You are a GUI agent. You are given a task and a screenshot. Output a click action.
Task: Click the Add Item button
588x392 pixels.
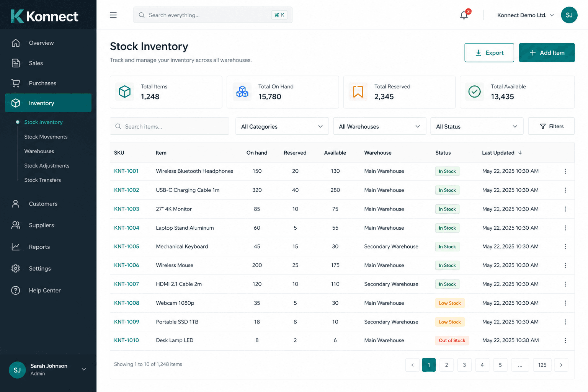pyautogui.click(x=547, y=52)
